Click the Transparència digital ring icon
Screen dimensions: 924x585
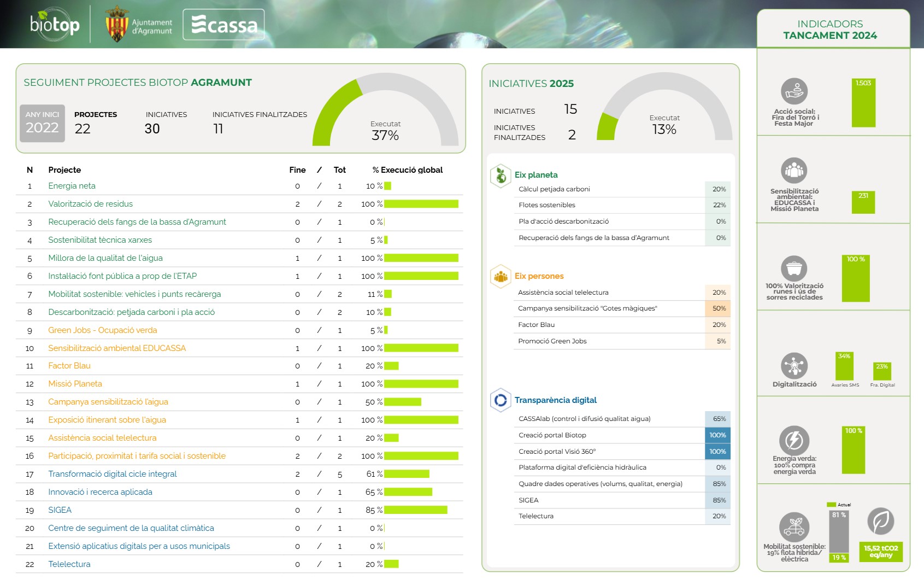click(x=500, y=400)
